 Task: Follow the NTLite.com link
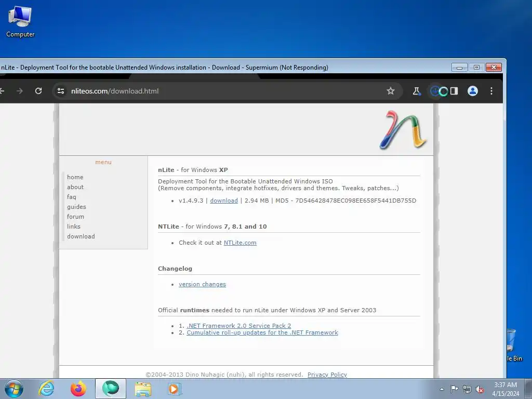240,243
